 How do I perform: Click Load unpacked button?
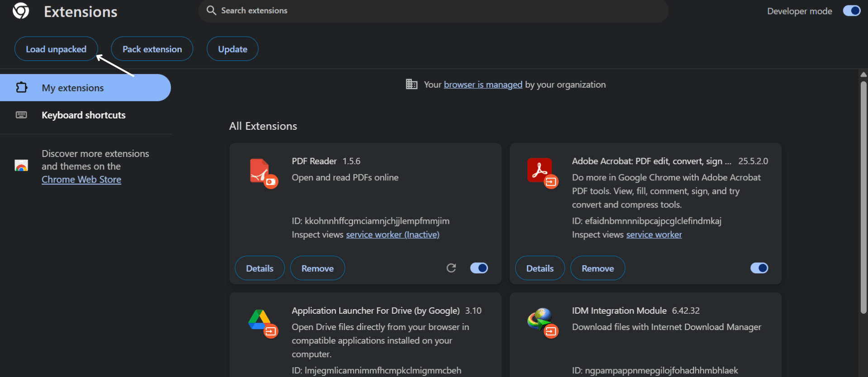(56, 49)
